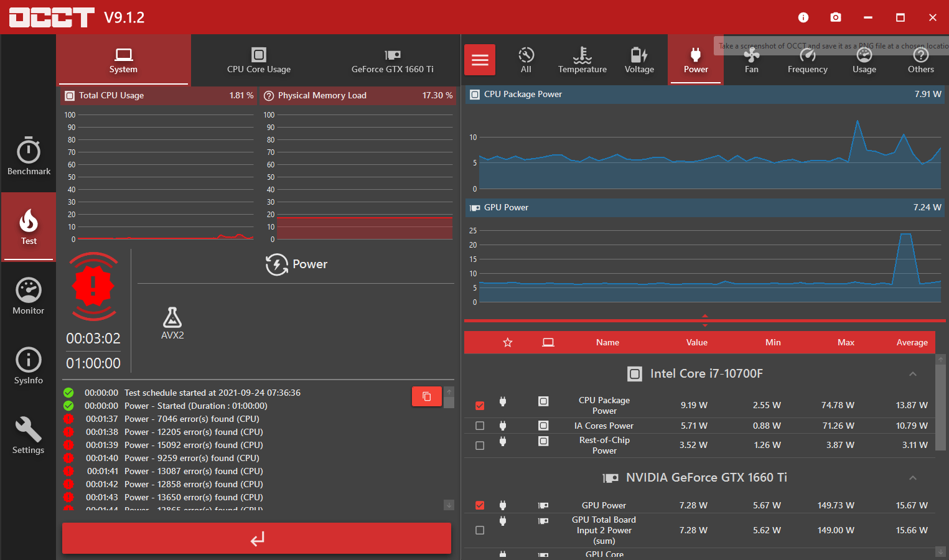Click the log panel scroll down arrow
Screen dimensions: 949x560
449,505
